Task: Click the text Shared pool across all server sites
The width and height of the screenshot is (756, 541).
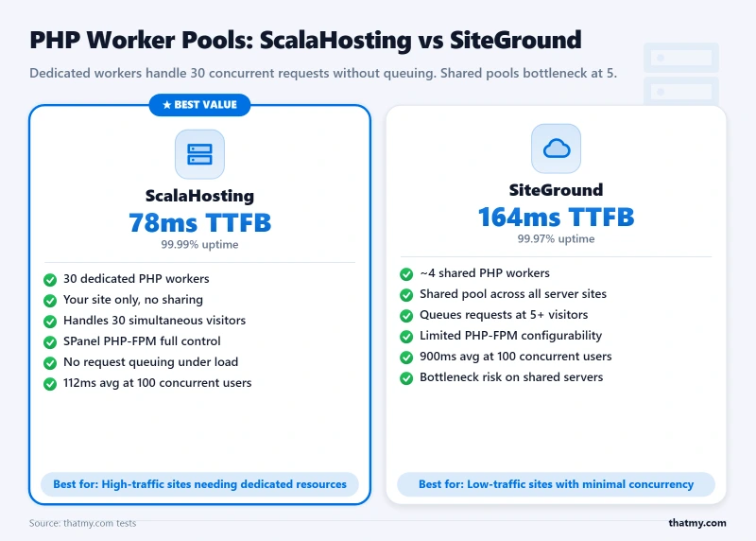Action: point(513,294)
